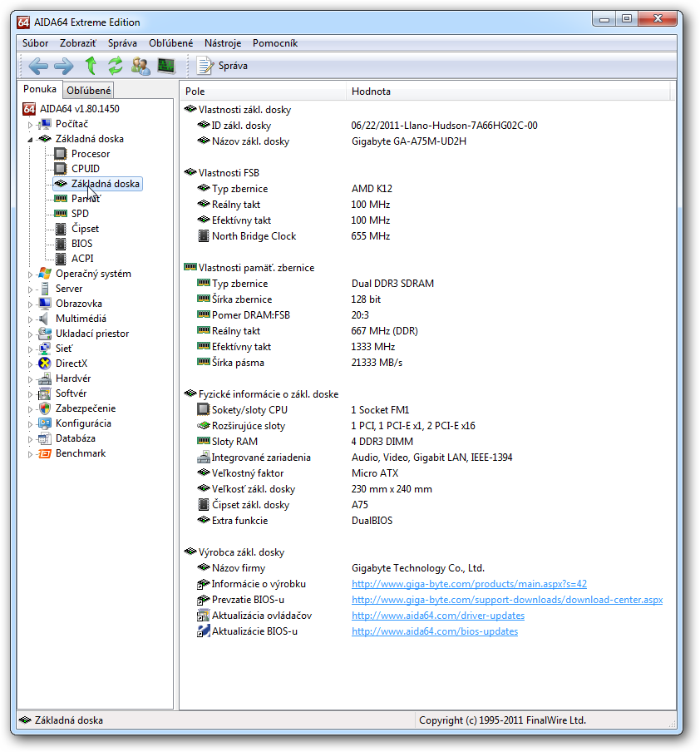Expand the Server tree node
Image resolution: width=700 pixels, height=752 pixels.
pyautogui.click(x=30, y=289)
